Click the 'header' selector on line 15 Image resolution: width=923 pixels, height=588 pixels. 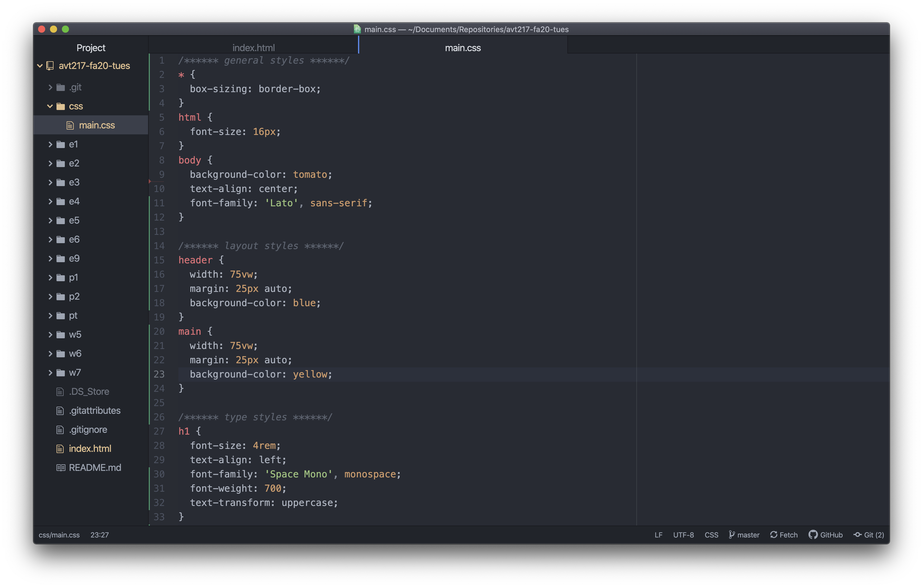point(195,260)
